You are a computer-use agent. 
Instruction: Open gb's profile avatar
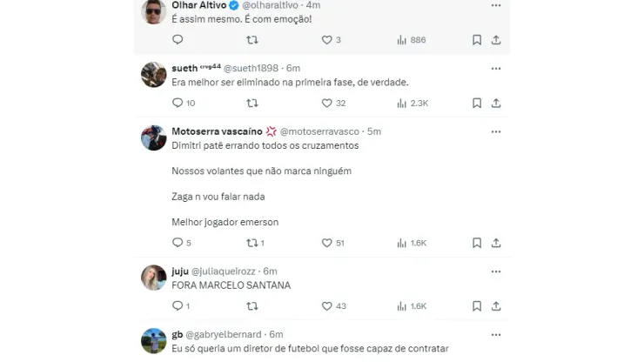tap(154, 340)
